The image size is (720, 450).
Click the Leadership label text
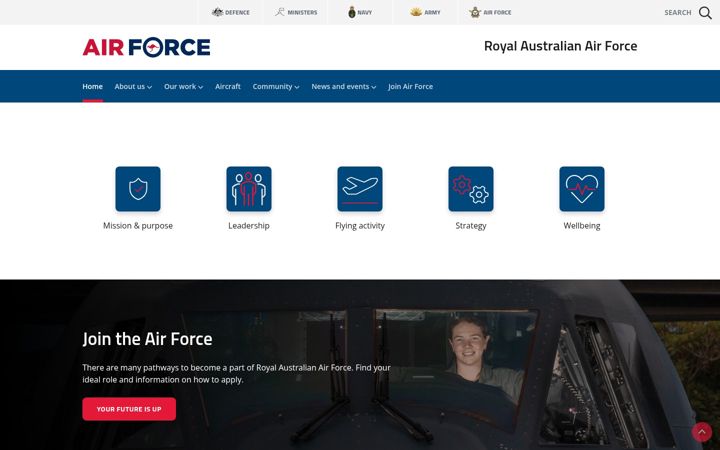(x=249, y=225)
